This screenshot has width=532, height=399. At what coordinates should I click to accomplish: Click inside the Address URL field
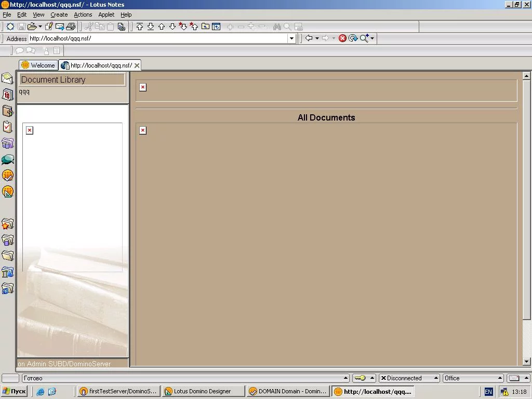(x=156, y=38)
